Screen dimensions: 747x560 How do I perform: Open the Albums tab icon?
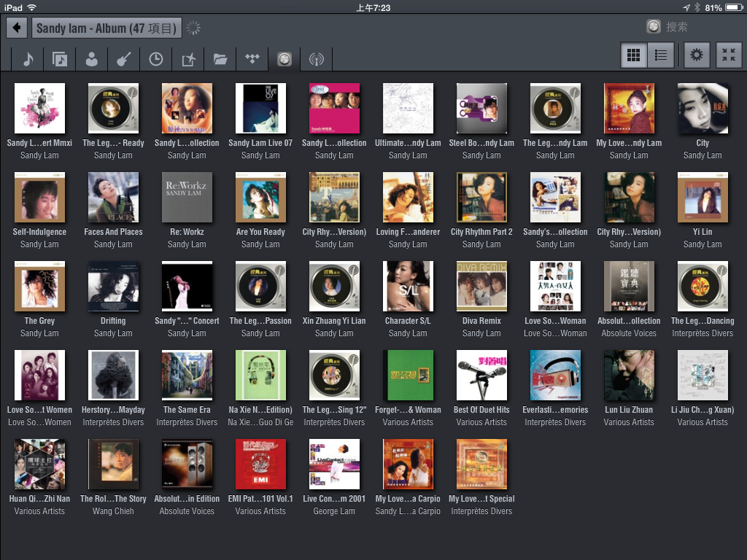point(60,59)
